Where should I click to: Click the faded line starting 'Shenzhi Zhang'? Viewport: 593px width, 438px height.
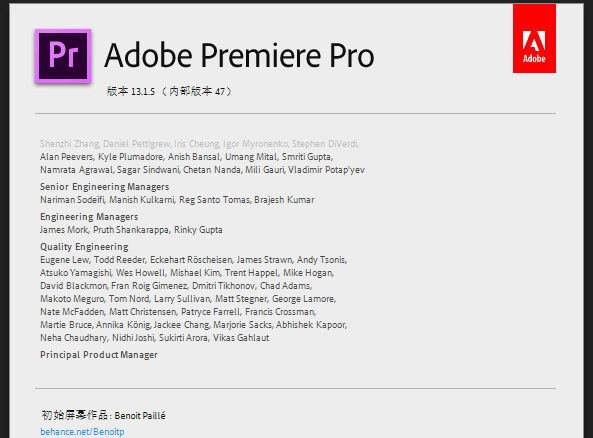click(x=199, y=144)
